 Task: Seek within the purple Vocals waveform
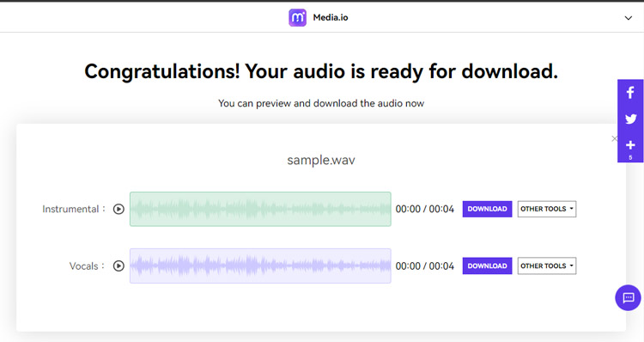point(260,266)
